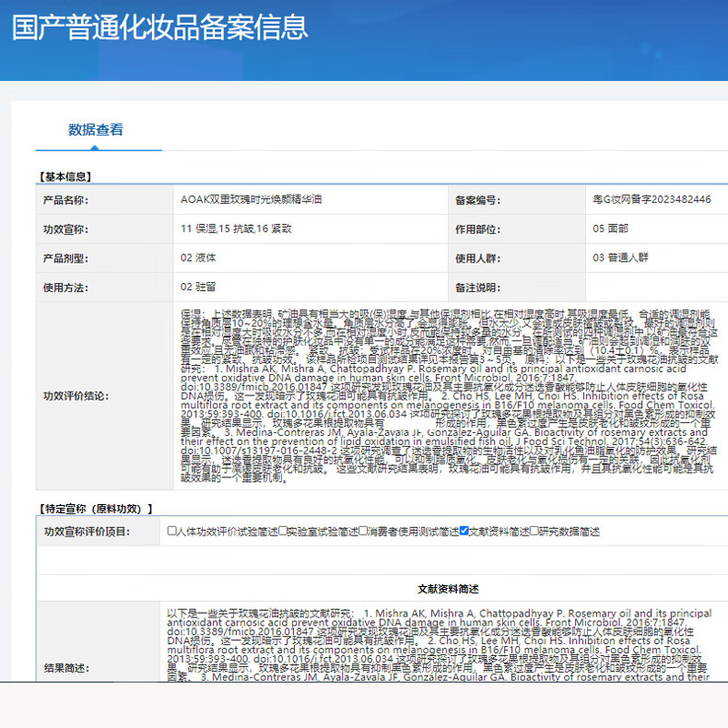This screenshot has height=728, width=728.
Task: Enable the 实验室试验简述 checkbox
Action: (281, 531)
